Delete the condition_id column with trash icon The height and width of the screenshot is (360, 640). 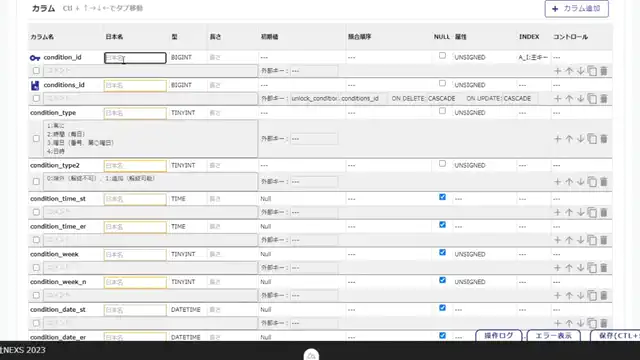[604, 71]
